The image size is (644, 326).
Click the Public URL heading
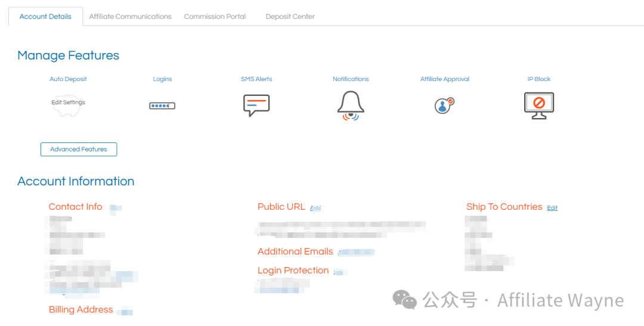281,207
